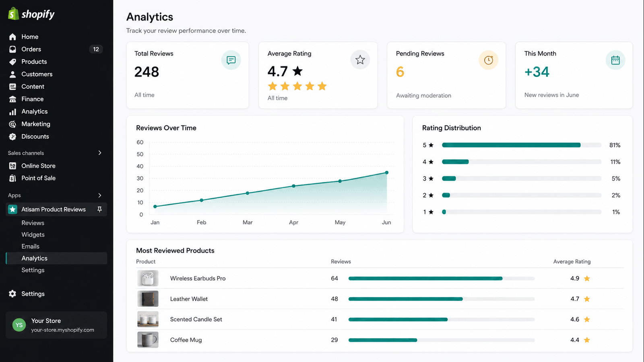
Task: Open the Wireless Earbuds Pro thumbnail
Action: point(148,278)
